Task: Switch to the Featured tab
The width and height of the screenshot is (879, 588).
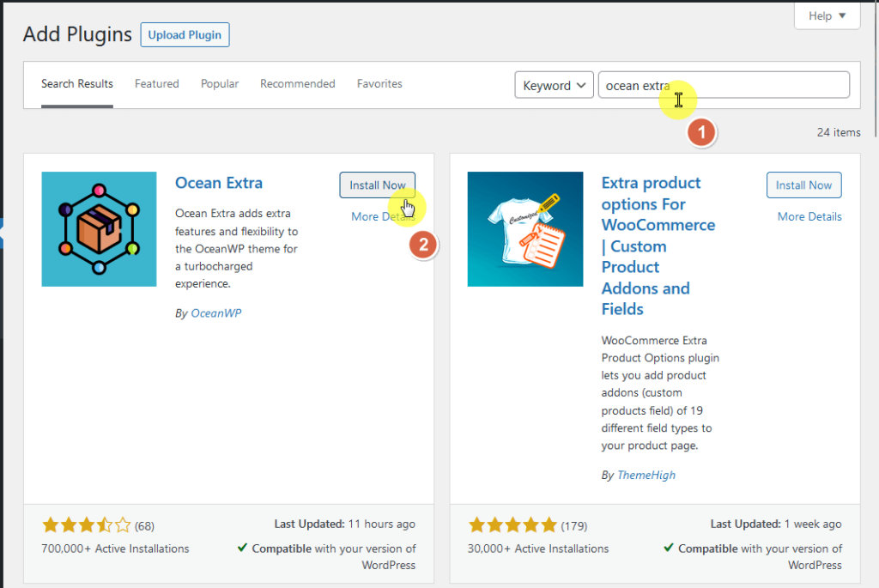Action: [x=157, y=84]
